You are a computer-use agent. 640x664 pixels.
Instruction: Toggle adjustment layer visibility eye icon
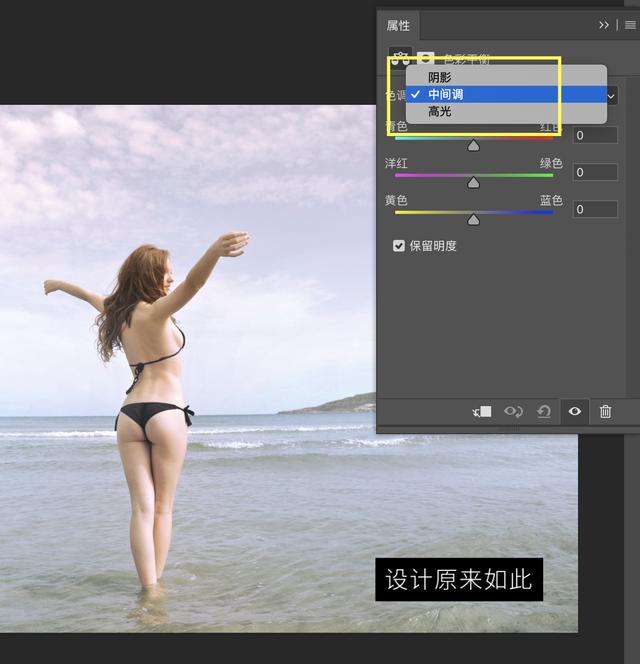574,411
